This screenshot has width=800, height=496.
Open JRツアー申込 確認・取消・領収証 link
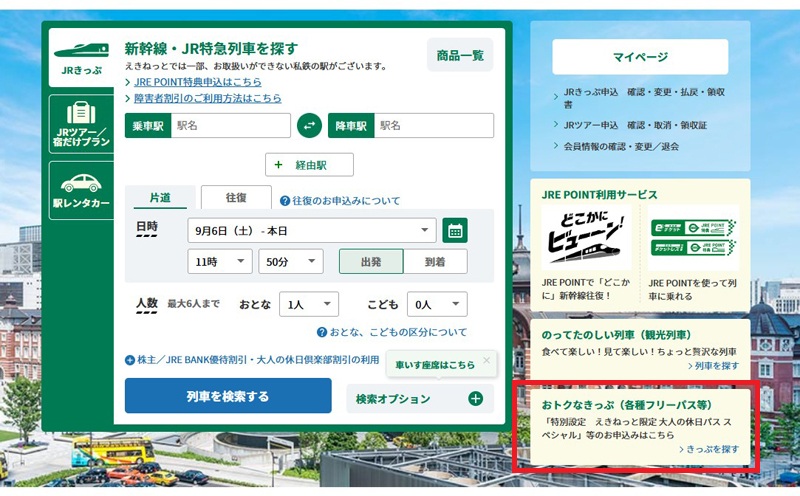click(x=635, y=125)
